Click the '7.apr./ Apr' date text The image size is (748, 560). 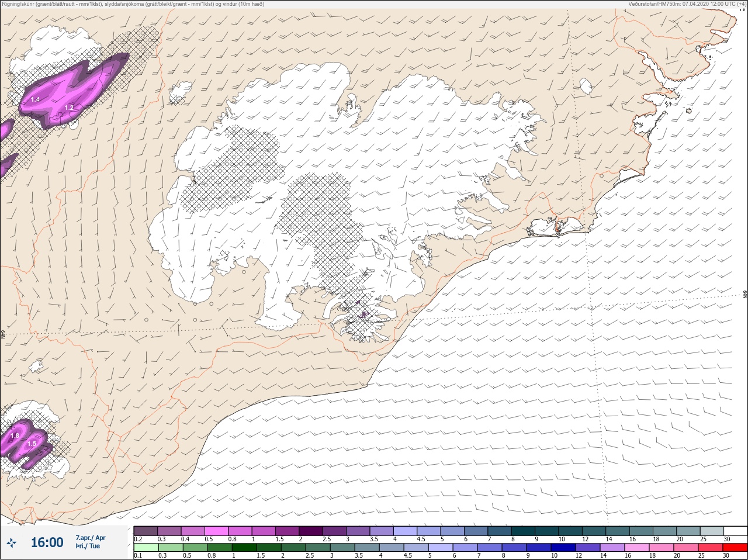pos(91,538)
